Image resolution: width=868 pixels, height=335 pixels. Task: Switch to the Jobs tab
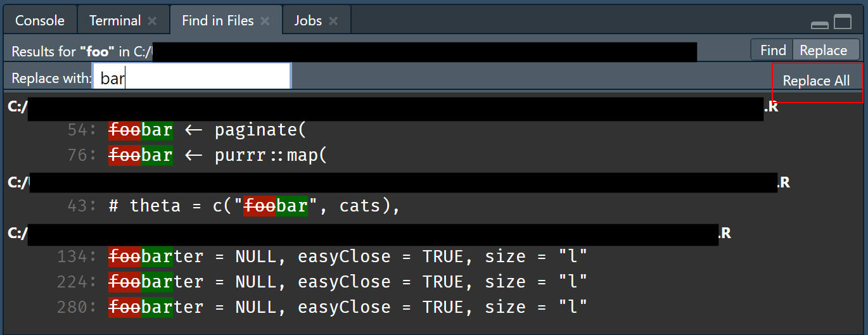308,21
